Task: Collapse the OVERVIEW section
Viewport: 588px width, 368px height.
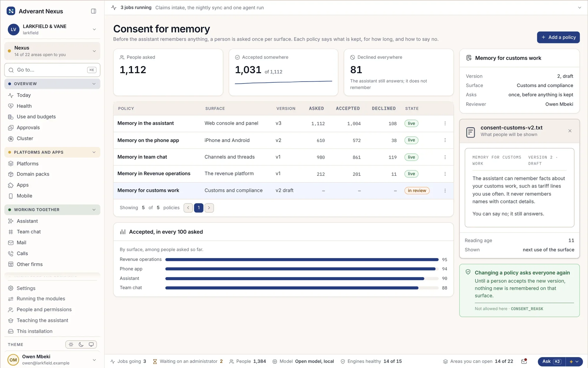Action: click(52, 84)
